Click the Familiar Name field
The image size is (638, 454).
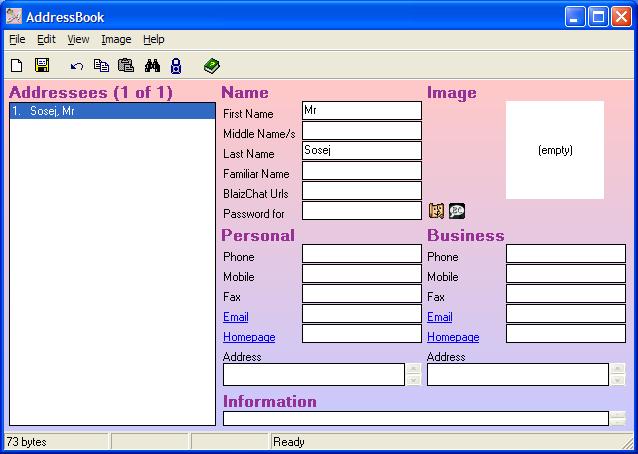362,170
